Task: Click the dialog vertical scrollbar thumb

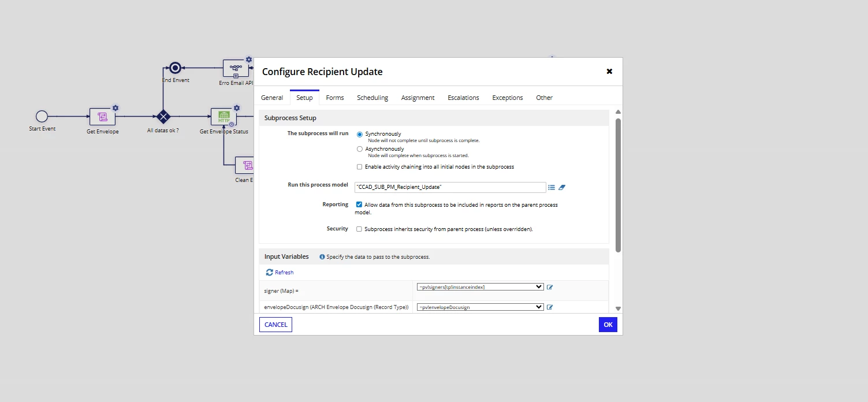Action: tap(618, 185)
